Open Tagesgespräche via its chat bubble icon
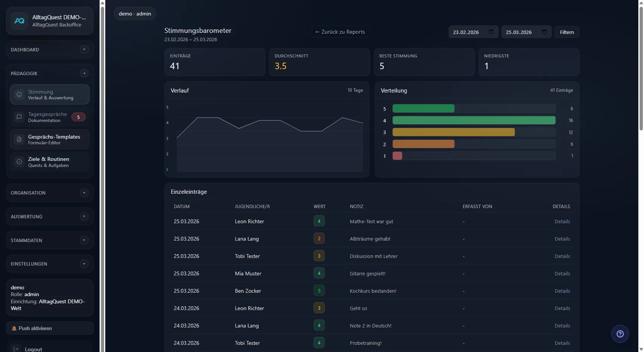 coord(19,117)
